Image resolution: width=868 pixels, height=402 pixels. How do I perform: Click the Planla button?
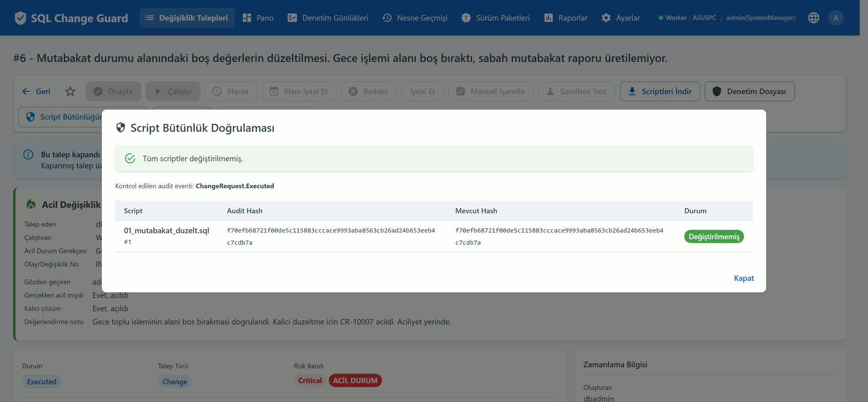click(x=231, y=91)
